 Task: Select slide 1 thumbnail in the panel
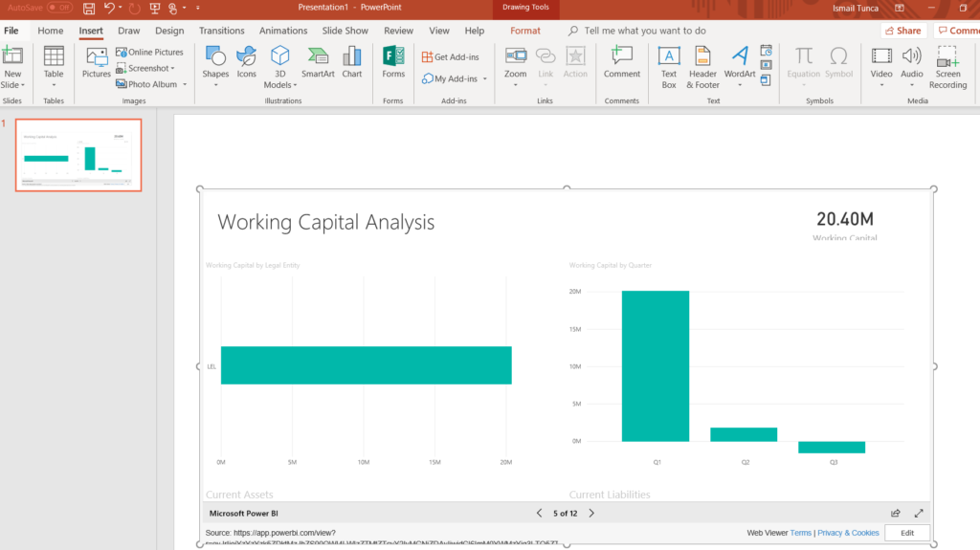[x=78, y=155]
